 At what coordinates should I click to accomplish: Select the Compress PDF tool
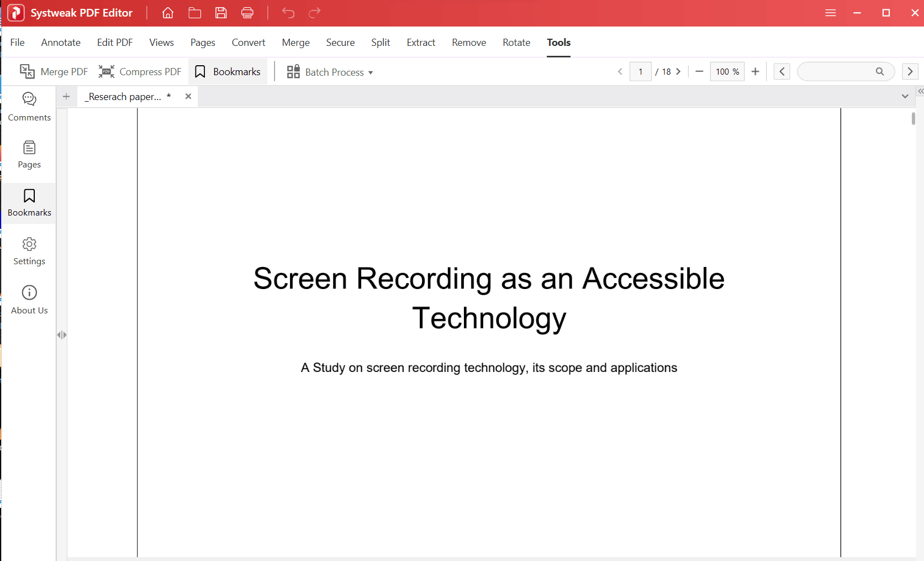coord(139,71)
